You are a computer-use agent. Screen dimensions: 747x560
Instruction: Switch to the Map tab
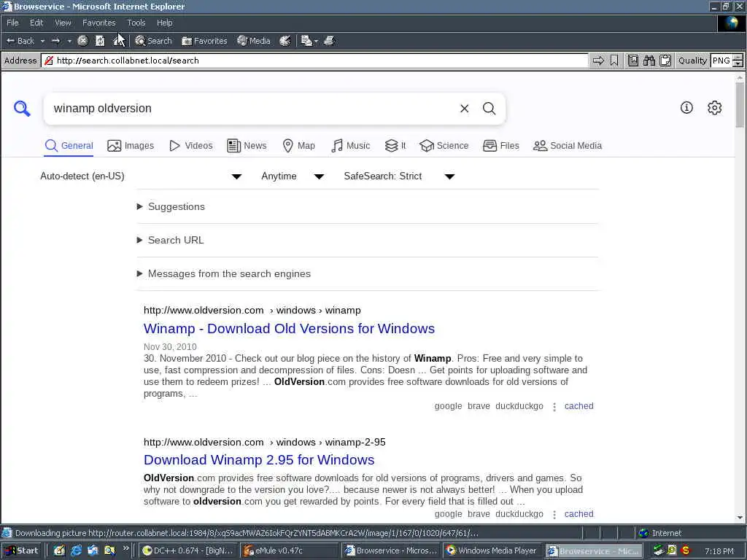click(x=298, y=146)
